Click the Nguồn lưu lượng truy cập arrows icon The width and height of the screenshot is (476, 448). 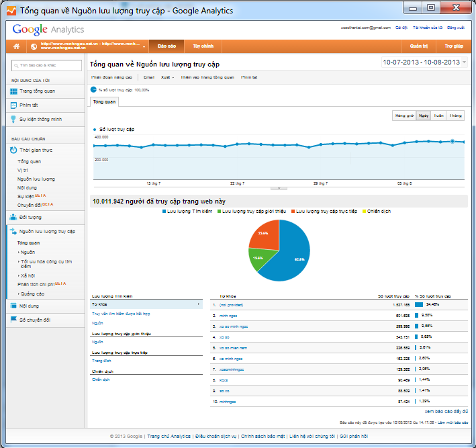click(x=13, y=232)
